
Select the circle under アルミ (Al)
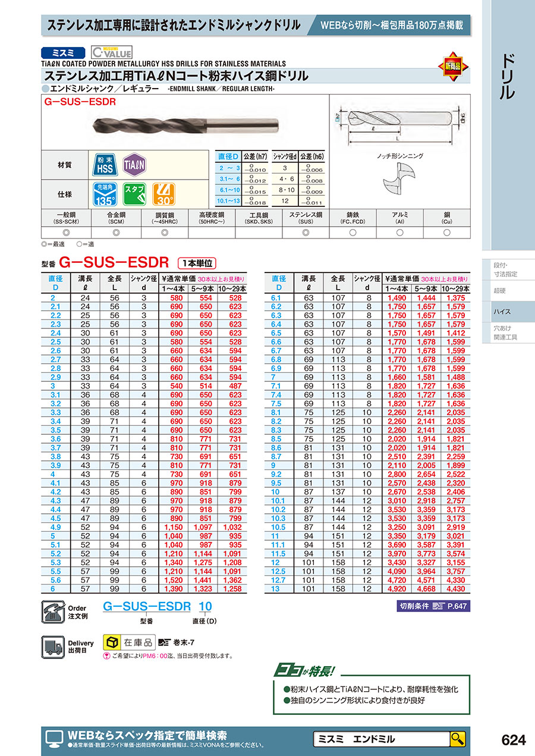(x=399, y=233)
